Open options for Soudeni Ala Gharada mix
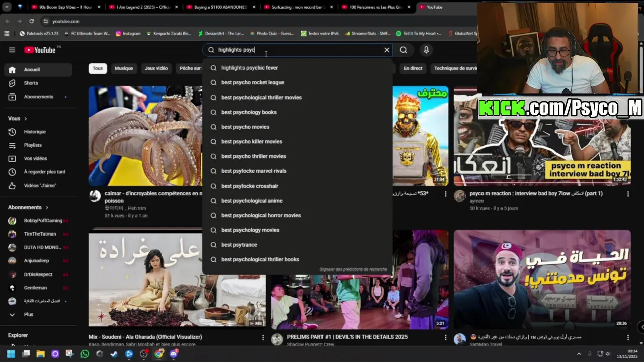The image size is (644, 362). (x=263, y=337)
